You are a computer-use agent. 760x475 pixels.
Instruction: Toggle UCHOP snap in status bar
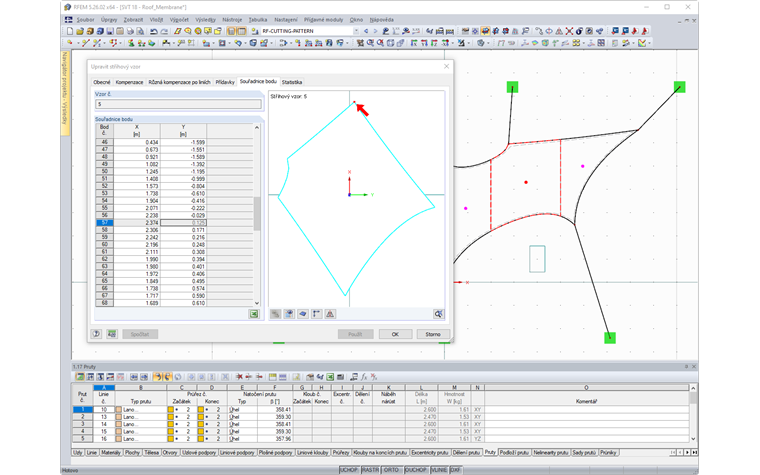pyautogui.click(x=348, y=470)
